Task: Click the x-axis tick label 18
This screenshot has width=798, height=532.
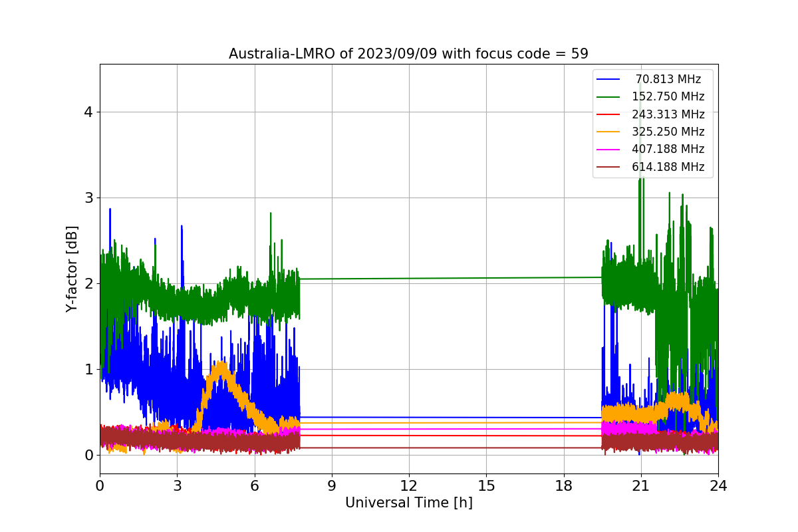Action: click(564, 485)
